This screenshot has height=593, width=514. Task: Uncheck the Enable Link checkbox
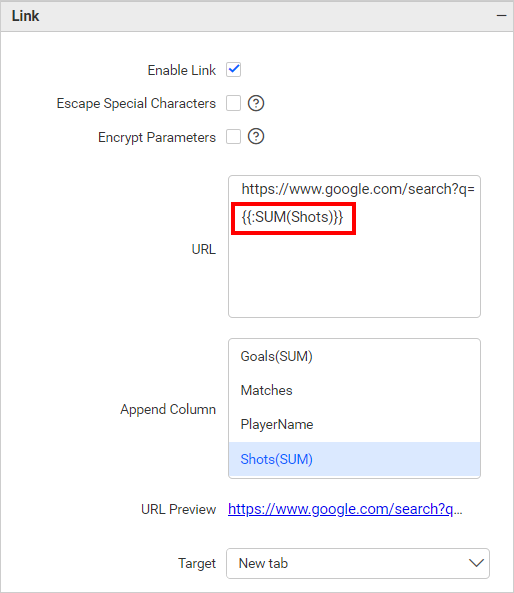[x=233, y=70]
